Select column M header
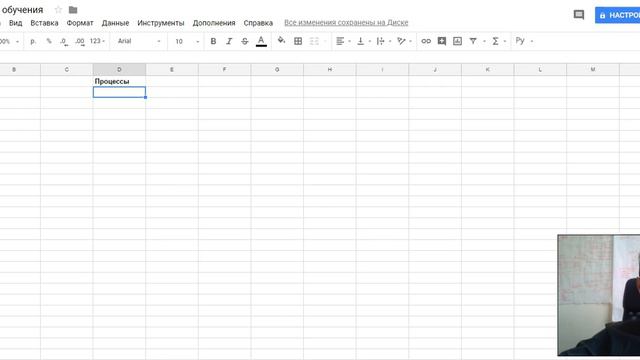640x360 pixels. click(x=593, y=69)
